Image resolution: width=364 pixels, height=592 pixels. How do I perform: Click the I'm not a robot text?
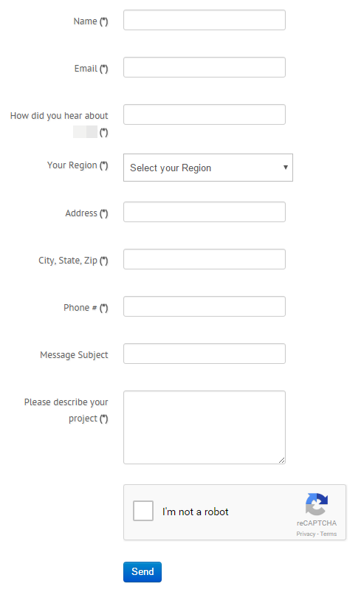[x=195, y=512]
